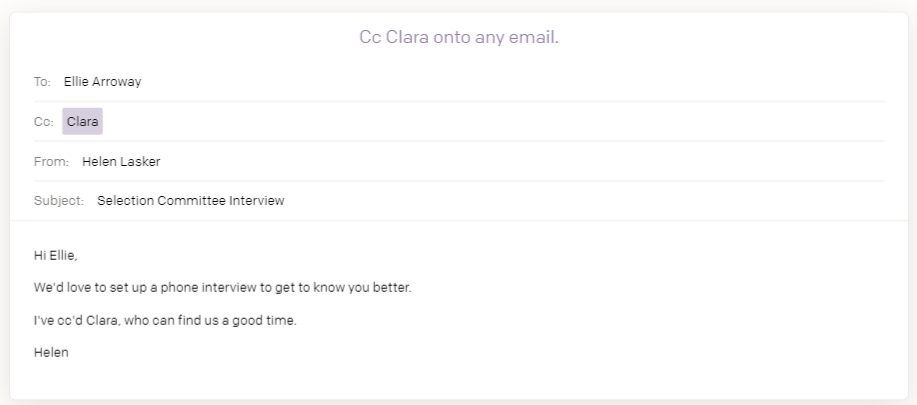The width and height of the screenshot is (917, 405).
Task: Click the "Cc Clara onto any email" heading
Action: click(458, 38)
